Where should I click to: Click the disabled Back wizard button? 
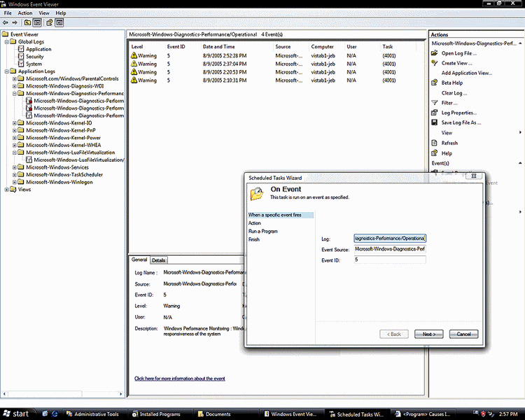pyautogui.click(x=394, y=334)
